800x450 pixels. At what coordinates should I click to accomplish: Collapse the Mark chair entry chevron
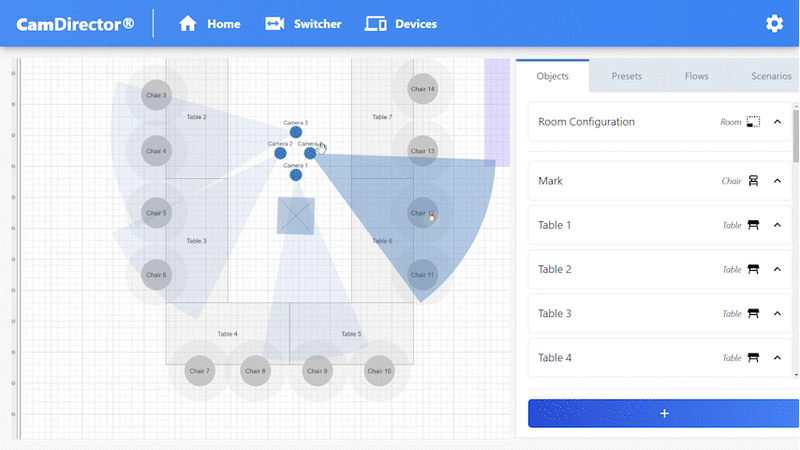point(777,181)
